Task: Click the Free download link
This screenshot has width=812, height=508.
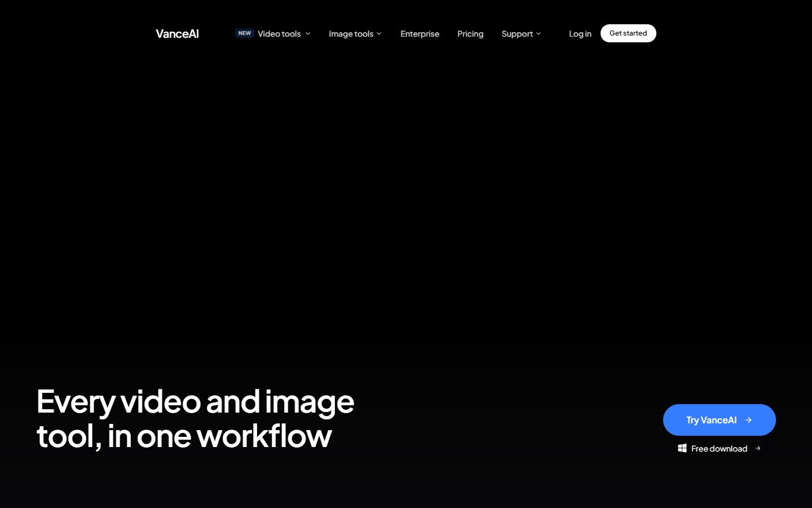Action: [720, 448]
